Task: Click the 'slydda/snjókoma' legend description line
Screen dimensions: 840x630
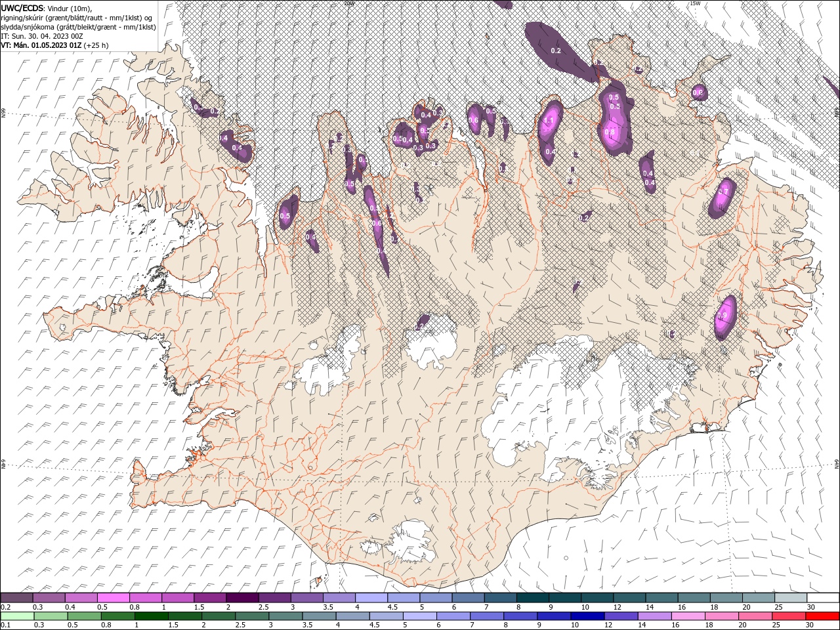Action: click(x=78, y=27)
